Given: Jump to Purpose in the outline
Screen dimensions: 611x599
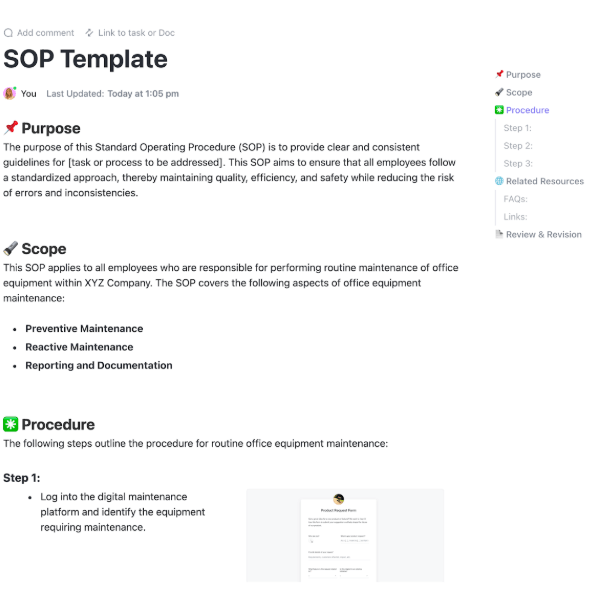Looking at the screenshot, I should click(x=523, y=75).
